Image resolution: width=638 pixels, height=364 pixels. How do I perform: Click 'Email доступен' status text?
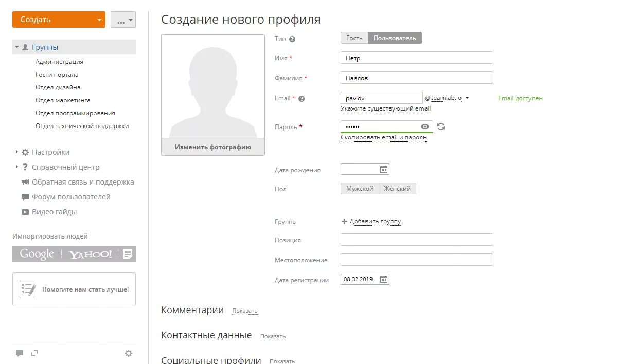(520, 98)
